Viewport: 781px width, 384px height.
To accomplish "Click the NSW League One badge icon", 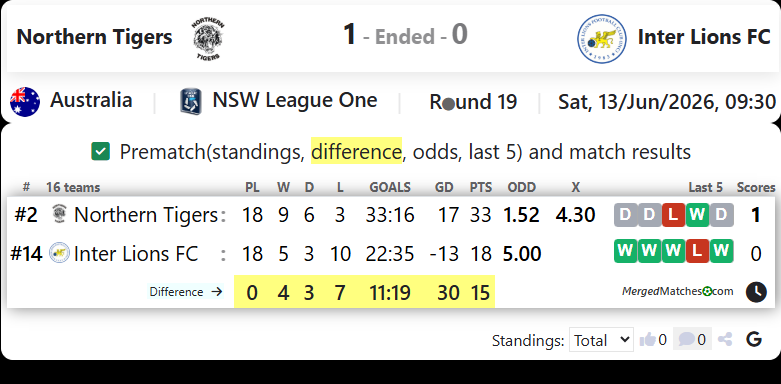I will pos(191,102).
